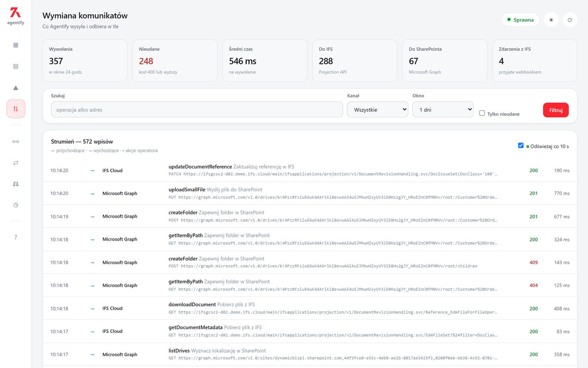Select the up-down arrows message exchange icon
588x368 pixels.
(16, 109)
